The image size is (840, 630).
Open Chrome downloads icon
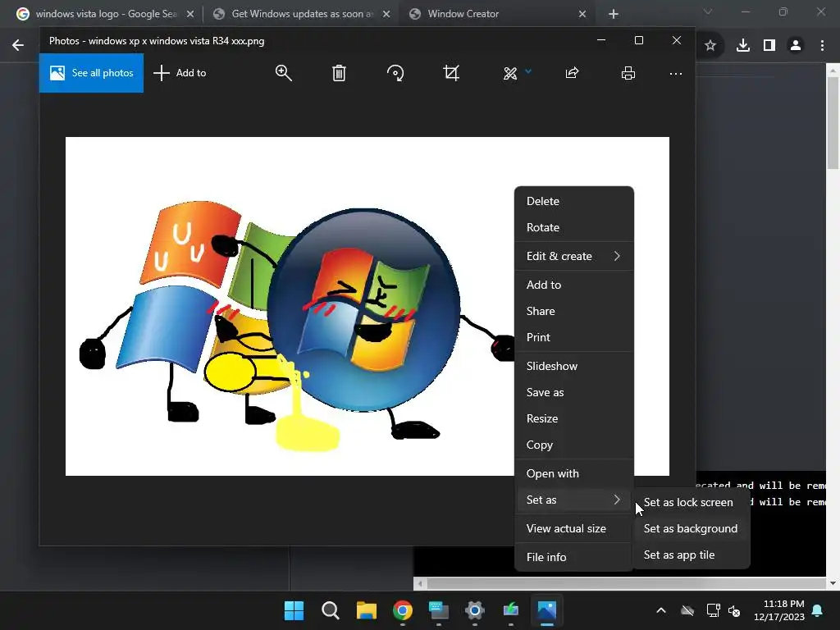click(x=743, y=46)
